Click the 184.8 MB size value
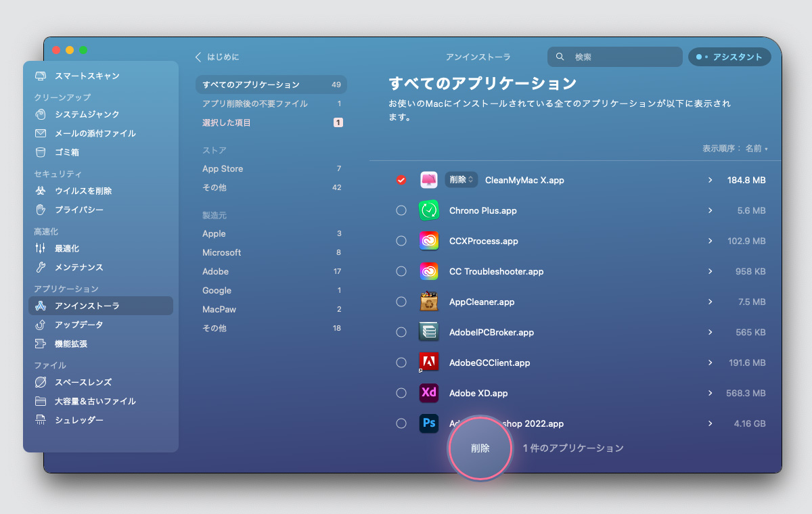This screenshot has height=514, width=812. coord(746,180)
